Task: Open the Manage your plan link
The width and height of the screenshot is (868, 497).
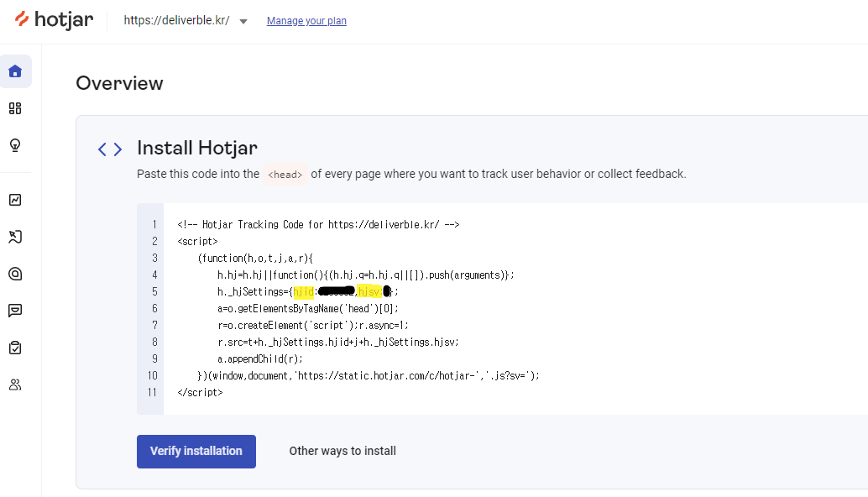Action: 306,21
